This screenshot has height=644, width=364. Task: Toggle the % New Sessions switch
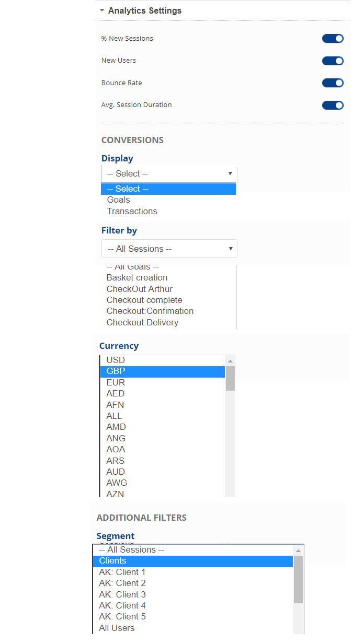[333, 39]
